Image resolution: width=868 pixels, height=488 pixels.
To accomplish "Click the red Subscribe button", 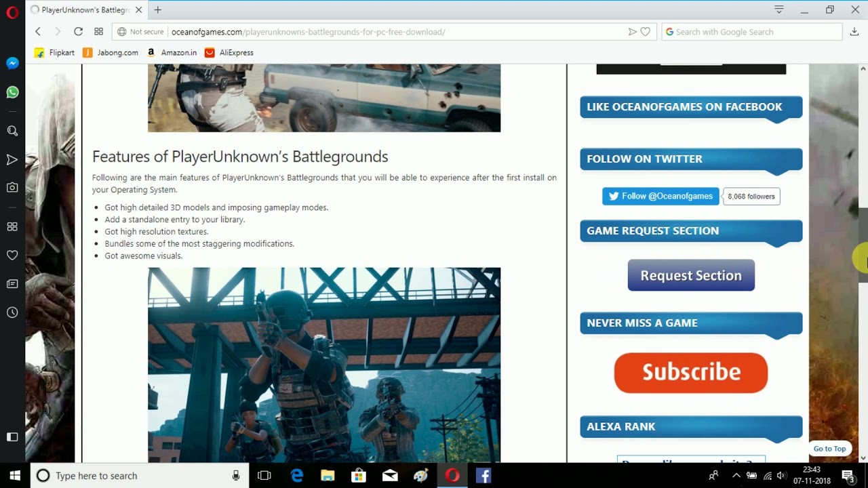I will [691, 372].
